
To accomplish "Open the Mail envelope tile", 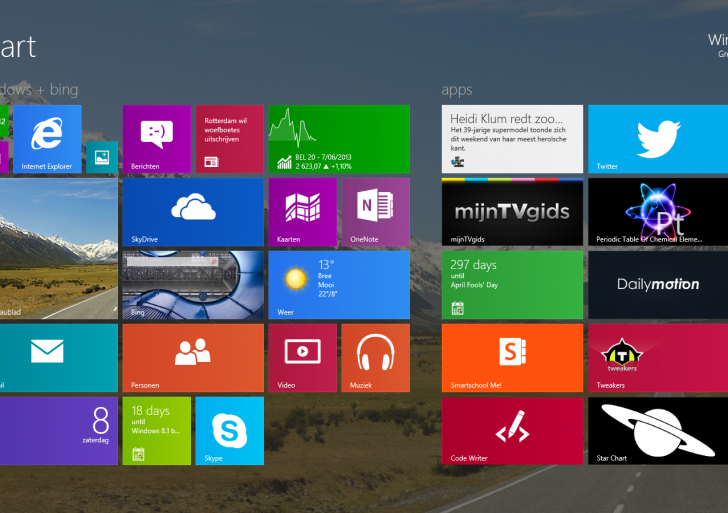I will click(x=58, y=357).
